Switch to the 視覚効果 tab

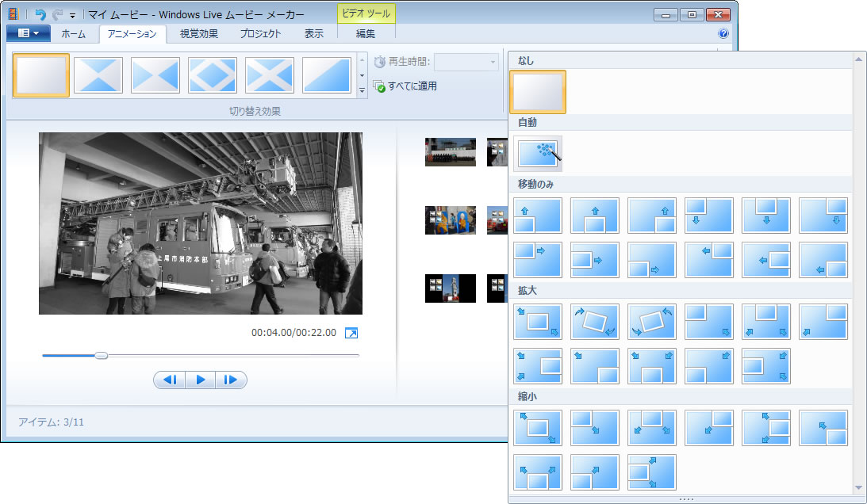point(198,34)
